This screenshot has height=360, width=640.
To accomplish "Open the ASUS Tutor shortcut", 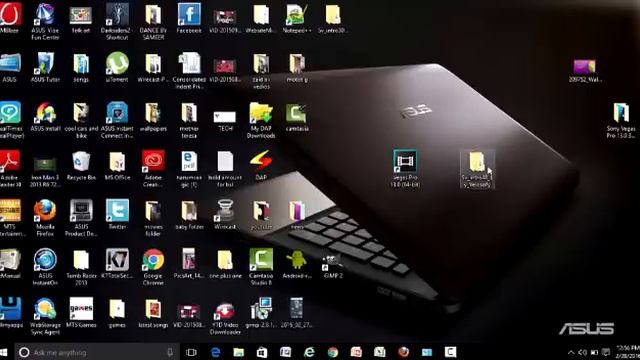I will (x=45, y=67).
